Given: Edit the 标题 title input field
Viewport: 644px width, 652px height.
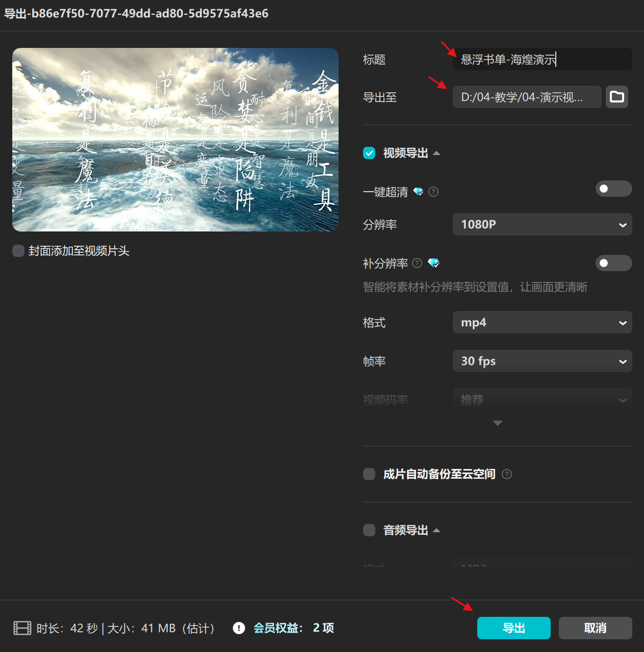Looking at the screenshot, I should coord(542,59).
